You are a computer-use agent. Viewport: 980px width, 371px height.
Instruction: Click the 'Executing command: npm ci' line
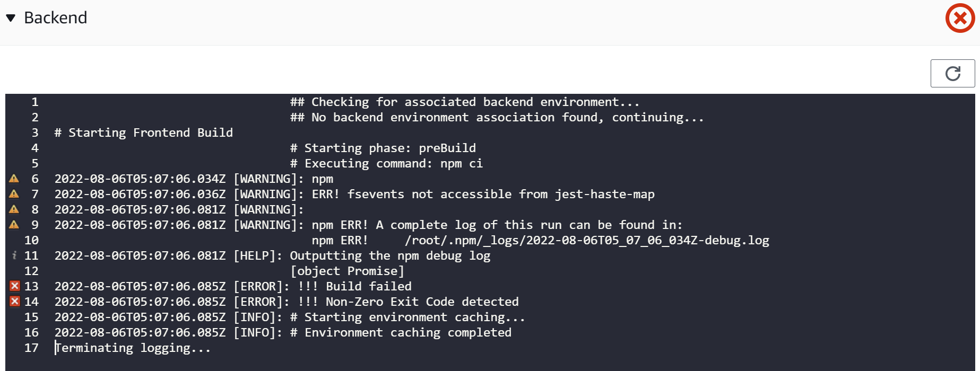click(386, 163)
